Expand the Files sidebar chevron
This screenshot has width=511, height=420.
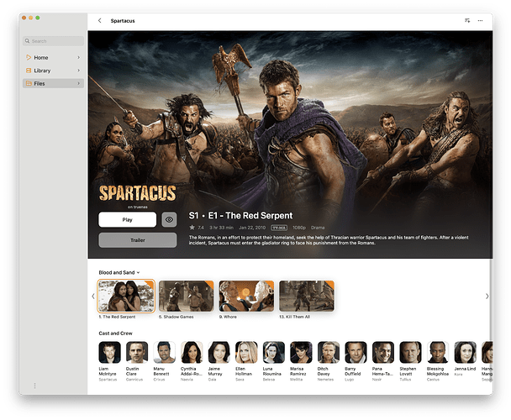78,83
